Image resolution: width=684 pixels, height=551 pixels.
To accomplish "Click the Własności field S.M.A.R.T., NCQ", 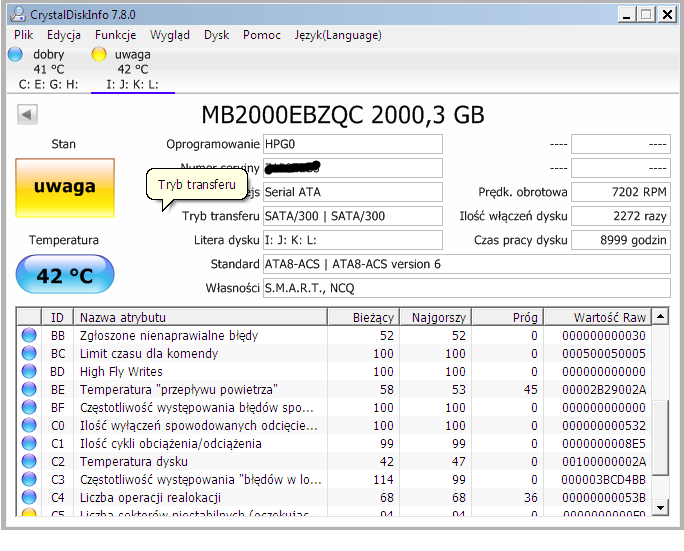I will pos(466,288).
